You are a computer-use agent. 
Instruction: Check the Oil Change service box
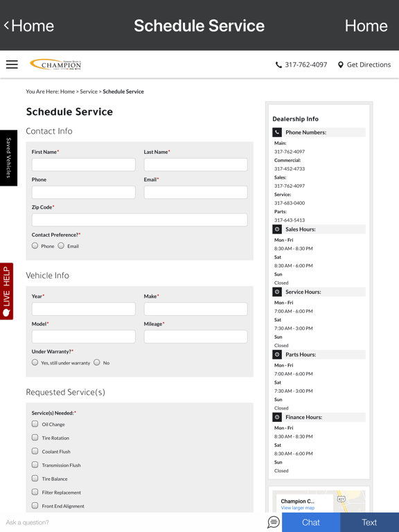[35, 424]
